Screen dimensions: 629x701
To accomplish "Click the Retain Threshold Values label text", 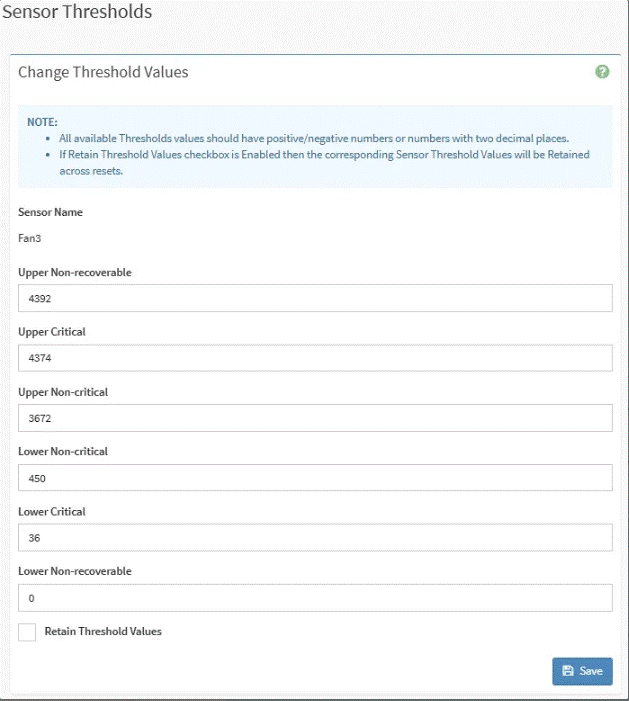I will [x=103, y=632].
